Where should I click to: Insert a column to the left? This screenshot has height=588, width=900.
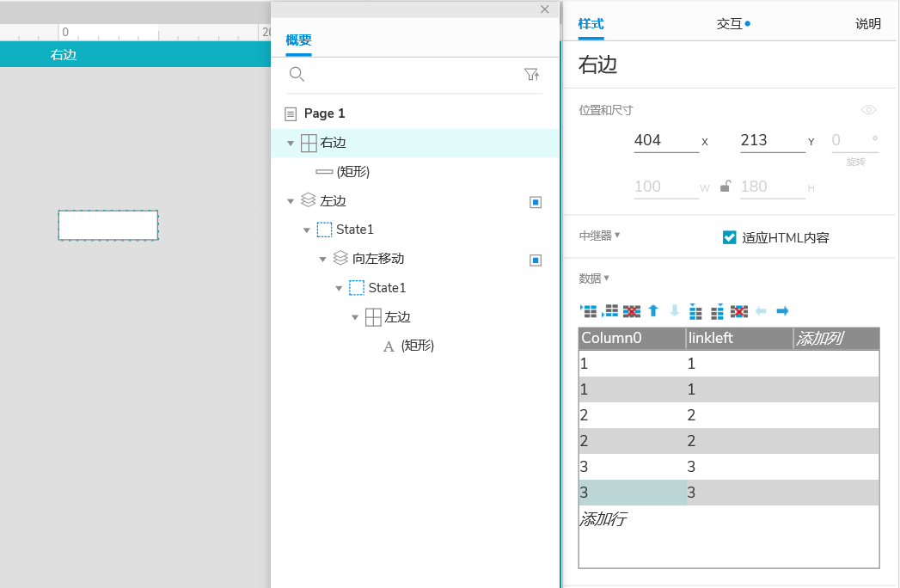(x=695, y=311)
